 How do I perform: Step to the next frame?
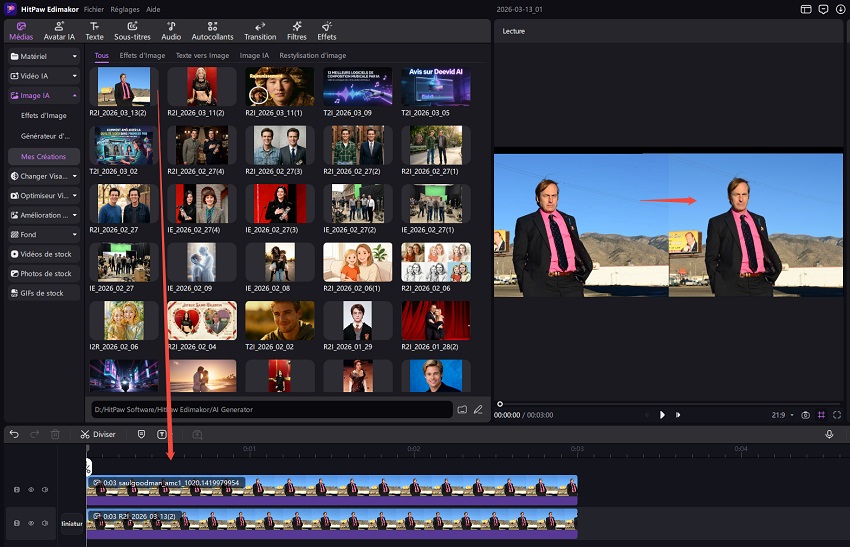[678, 415]
